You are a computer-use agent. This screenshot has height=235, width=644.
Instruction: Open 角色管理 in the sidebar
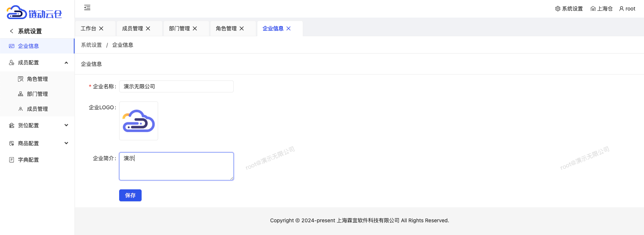(37, 79)
